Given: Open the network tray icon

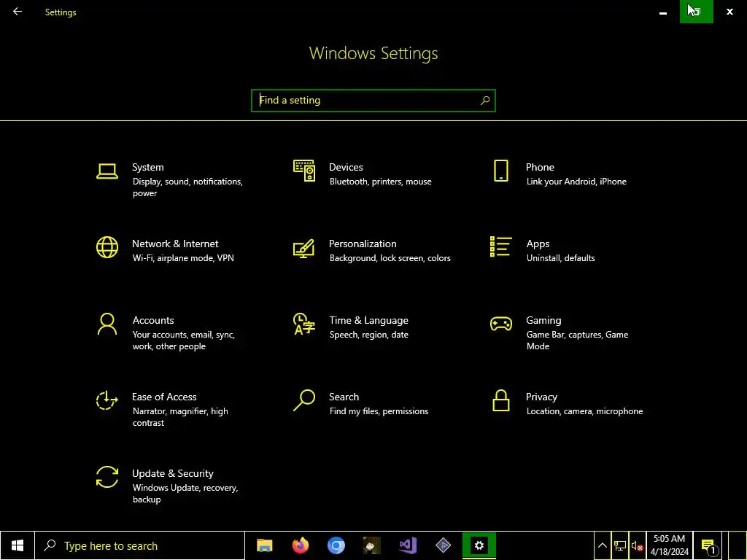Looking at the screenshot, I should pos(620,546).
